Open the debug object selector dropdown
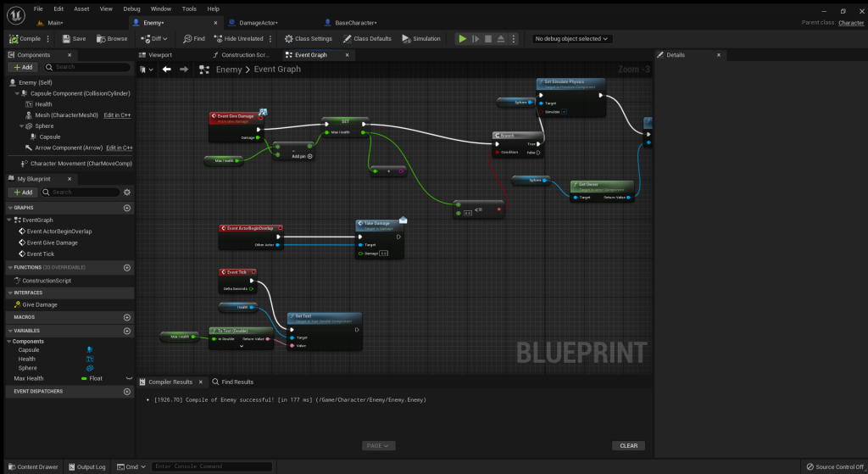 tap(571, 39)
